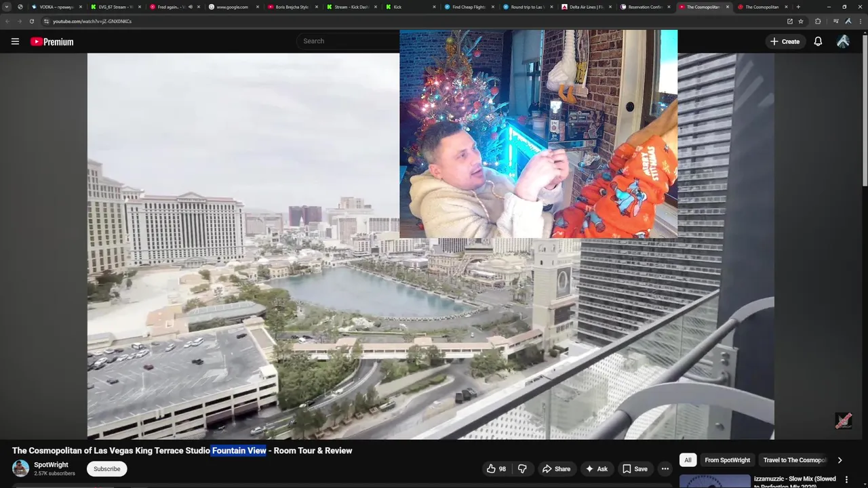Reload the YouTube page

(31, 21)
